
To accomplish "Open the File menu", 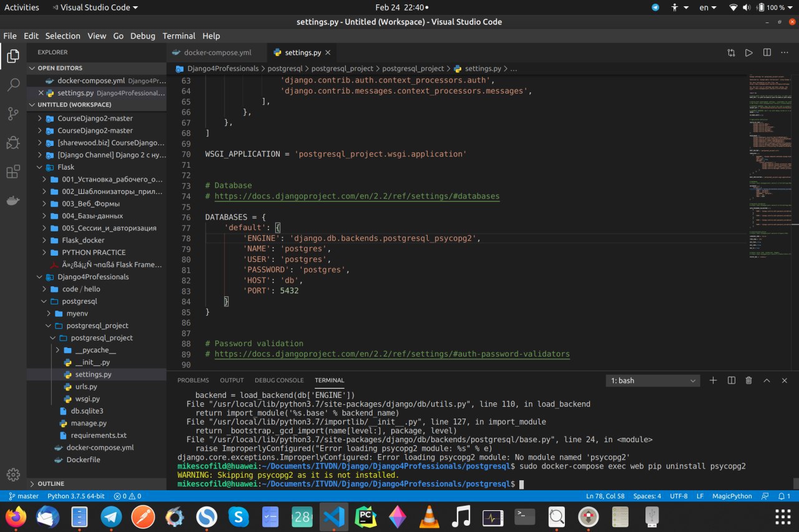I will click(10, 36).
